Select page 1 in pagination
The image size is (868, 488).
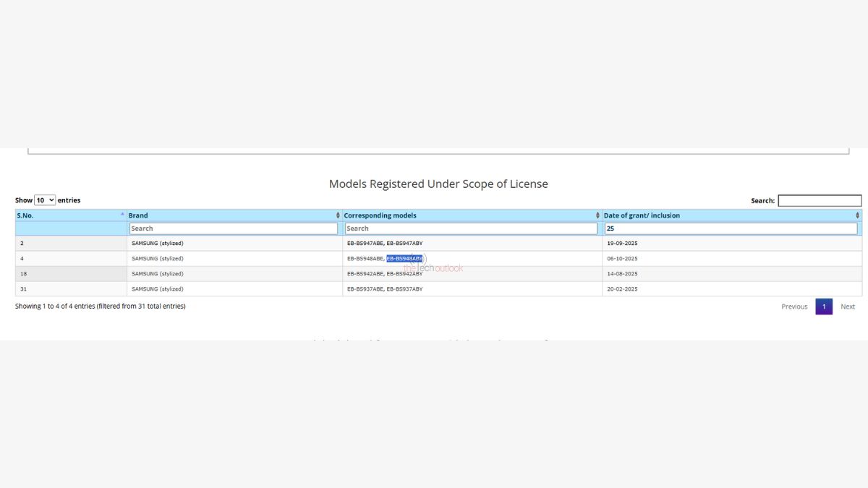pos(824,307)
